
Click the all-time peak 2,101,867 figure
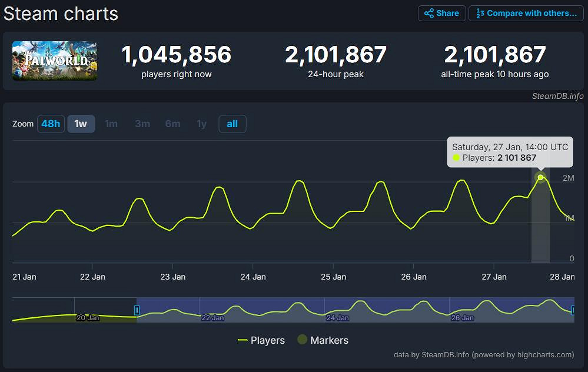(494, 55)
